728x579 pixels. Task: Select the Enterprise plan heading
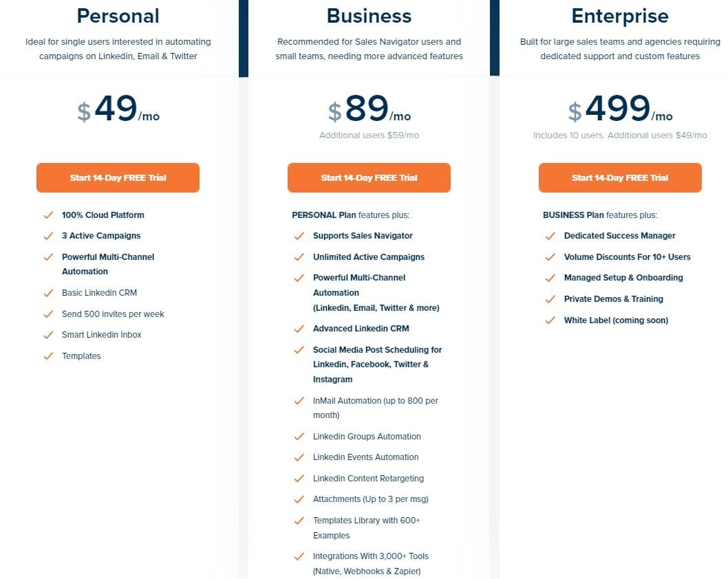[620, 17]
